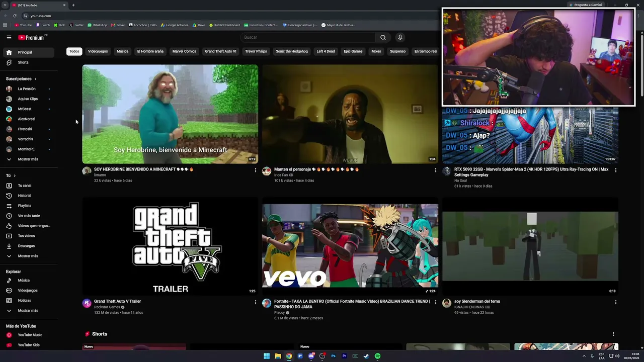Play the Grand Theft Auto V Trailer thumbnail
644x362 pixels.
(170, 246)
